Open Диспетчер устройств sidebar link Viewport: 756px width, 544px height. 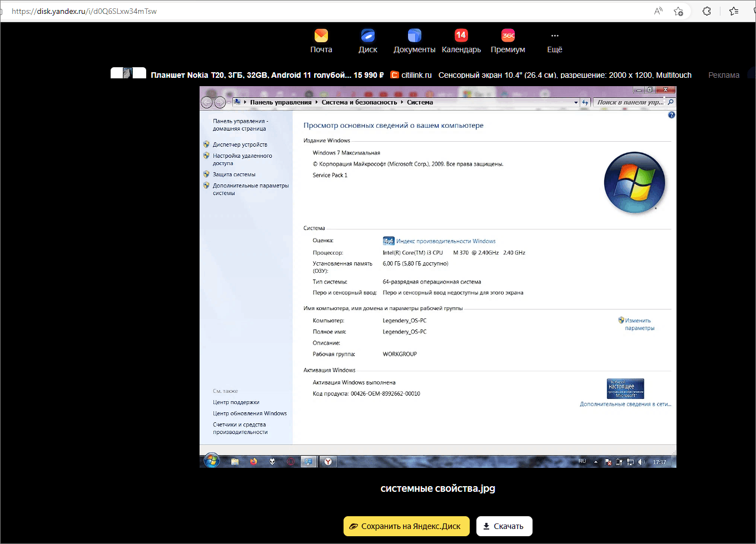pyautogui.click(x=240, y=144)
